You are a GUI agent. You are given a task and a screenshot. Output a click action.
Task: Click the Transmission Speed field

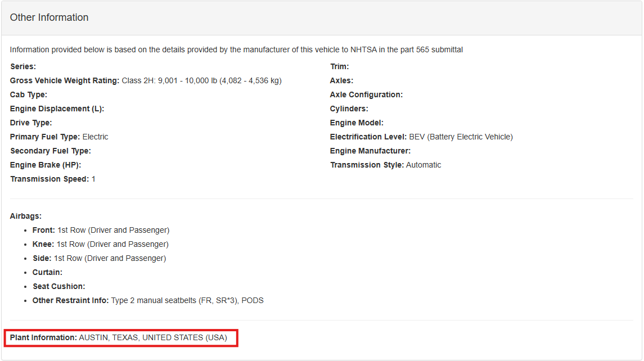(x=53, y=179)
